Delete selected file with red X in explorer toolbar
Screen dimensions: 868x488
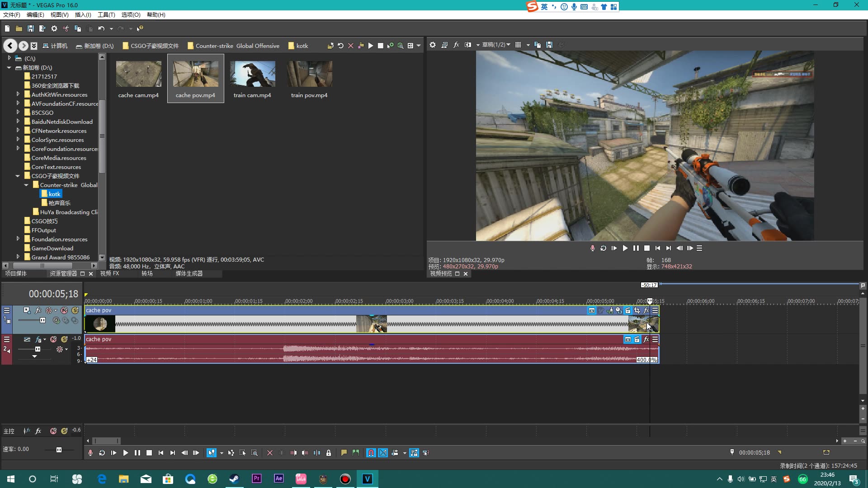[350, 46]
